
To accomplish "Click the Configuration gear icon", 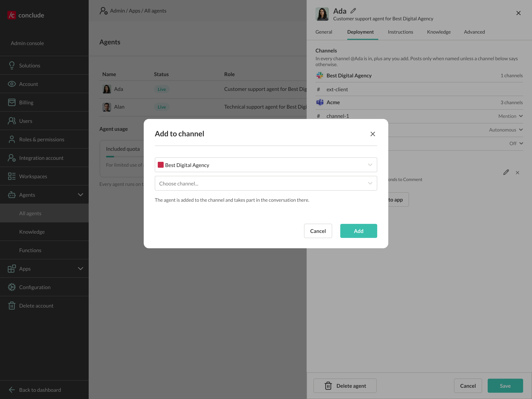I will coord(11,287).
